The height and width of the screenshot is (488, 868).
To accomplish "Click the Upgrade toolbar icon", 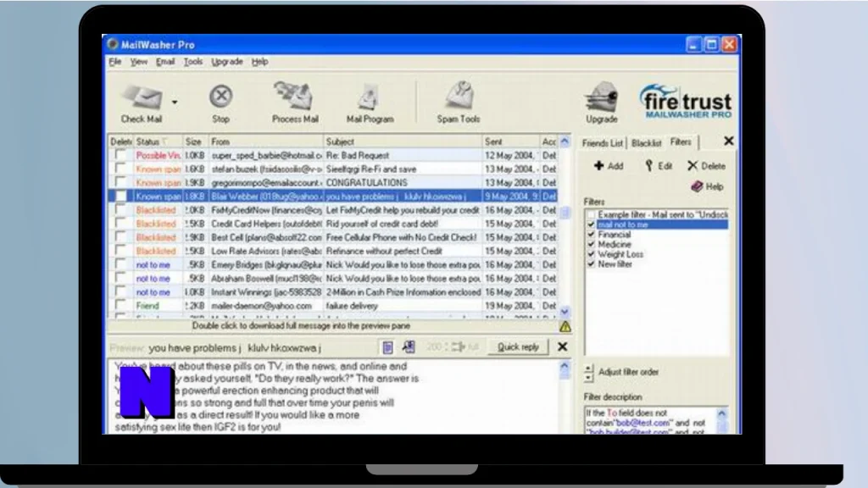I will 602,97.
